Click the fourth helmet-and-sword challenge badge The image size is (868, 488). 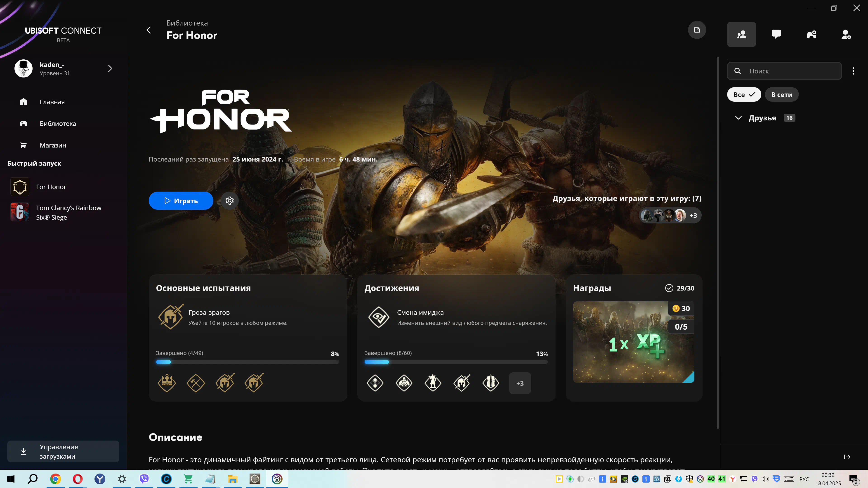(254, 383)
